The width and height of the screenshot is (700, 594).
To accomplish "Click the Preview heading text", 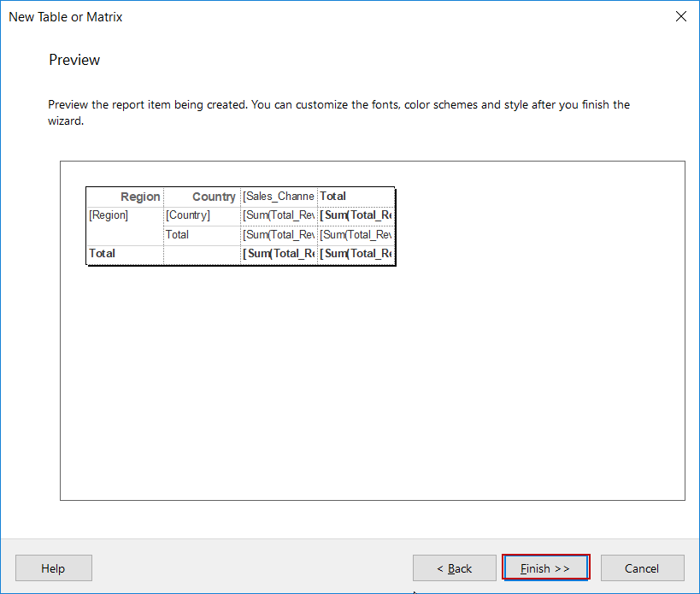I will 74,60.
